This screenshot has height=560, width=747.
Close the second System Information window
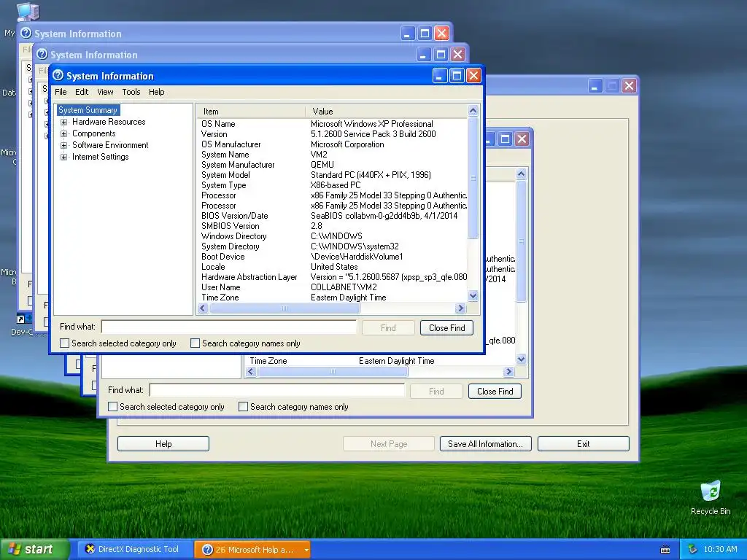tap(457, 54)
